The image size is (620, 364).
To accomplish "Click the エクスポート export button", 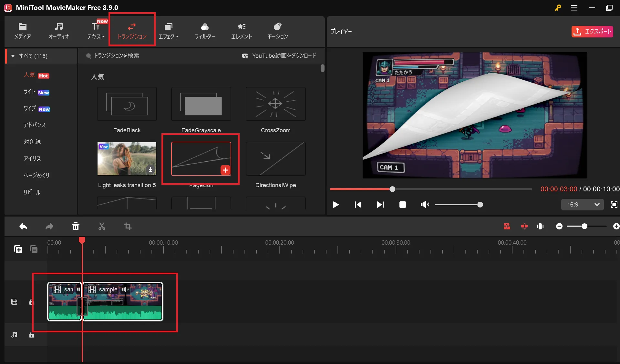I will [x=592, y=31].
